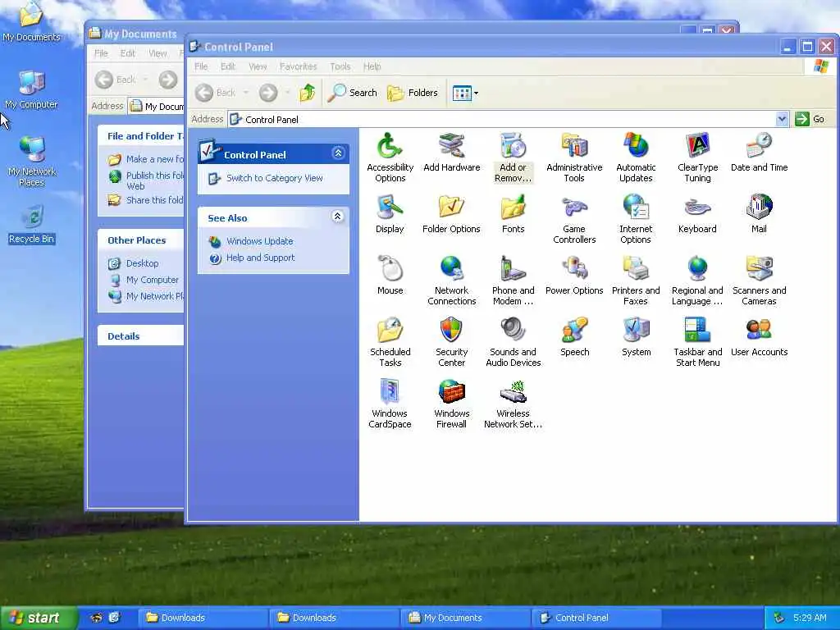Toggle the Folders toolbar button
This screenshot has width=840, height=630.
pyautogui.click(x=413, y=93)
